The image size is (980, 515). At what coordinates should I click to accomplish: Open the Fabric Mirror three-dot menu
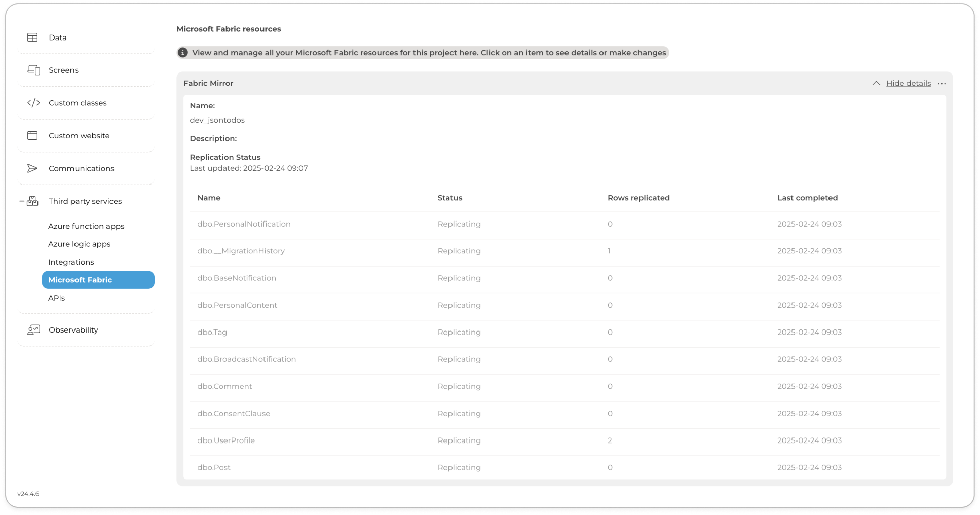941,84
